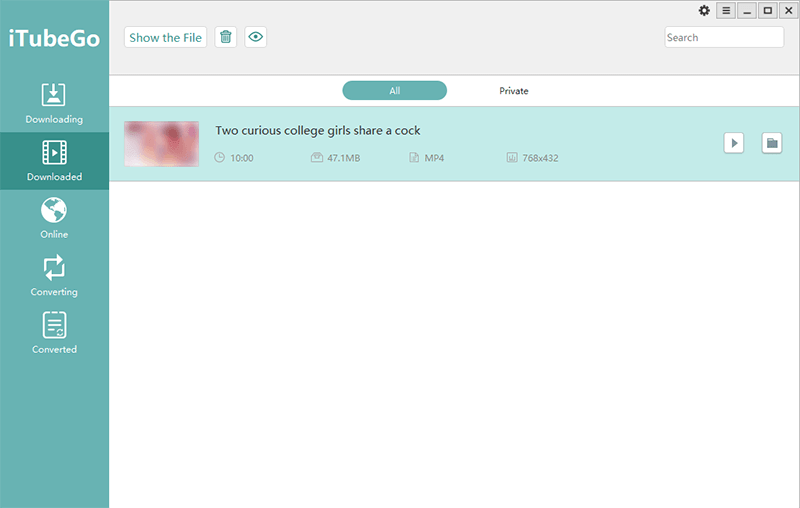Click the Show the File button
Screen dimensions: 800x508
[165, 37]
